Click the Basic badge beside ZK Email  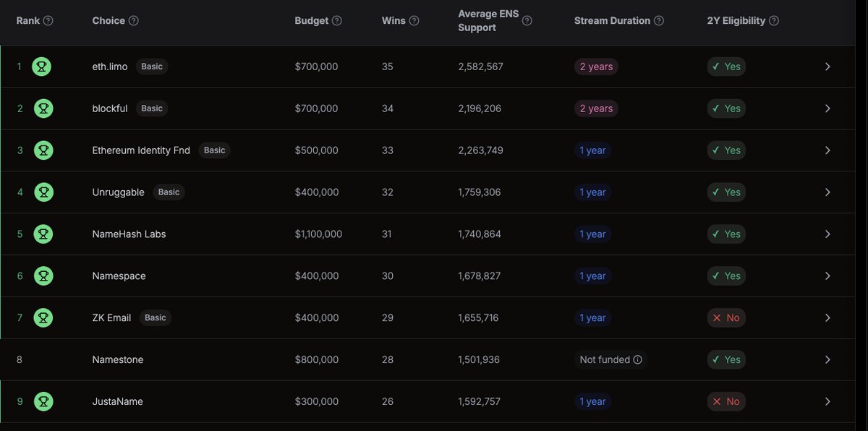156,317
